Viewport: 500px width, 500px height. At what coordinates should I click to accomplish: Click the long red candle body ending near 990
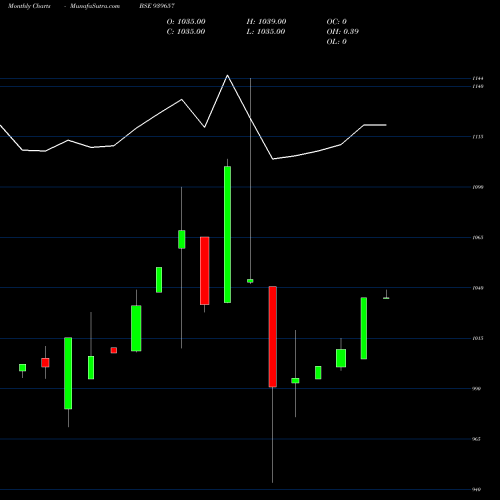273,337
